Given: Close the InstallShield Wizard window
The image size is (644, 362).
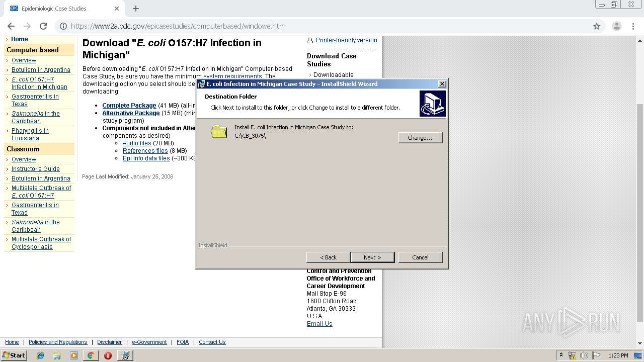Looking at the screenshot, I should point(442,84).
